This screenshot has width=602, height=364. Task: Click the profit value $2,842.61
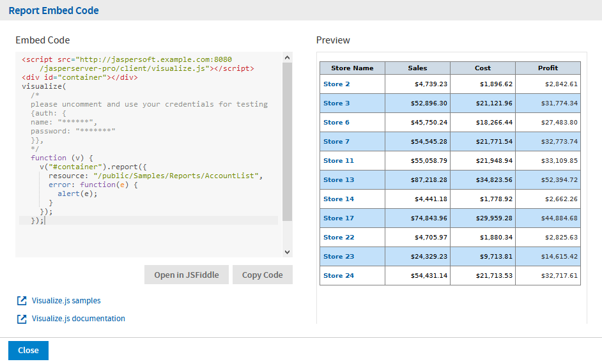561,84
